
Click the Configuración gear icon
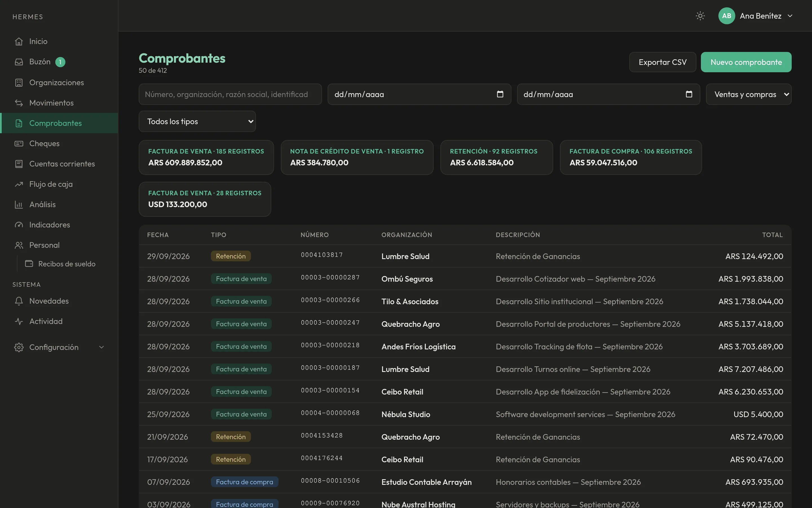tap(19, 347)
